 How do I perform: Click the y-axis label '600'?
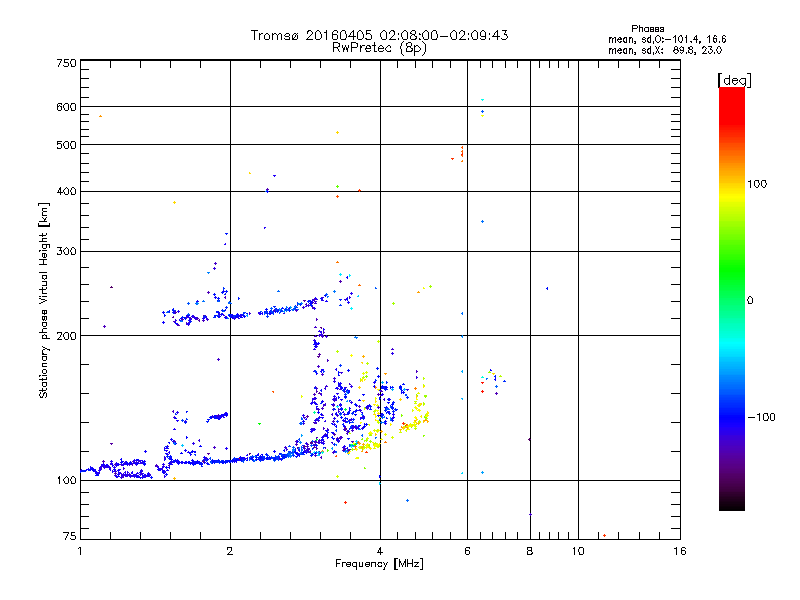coord(66,107)
